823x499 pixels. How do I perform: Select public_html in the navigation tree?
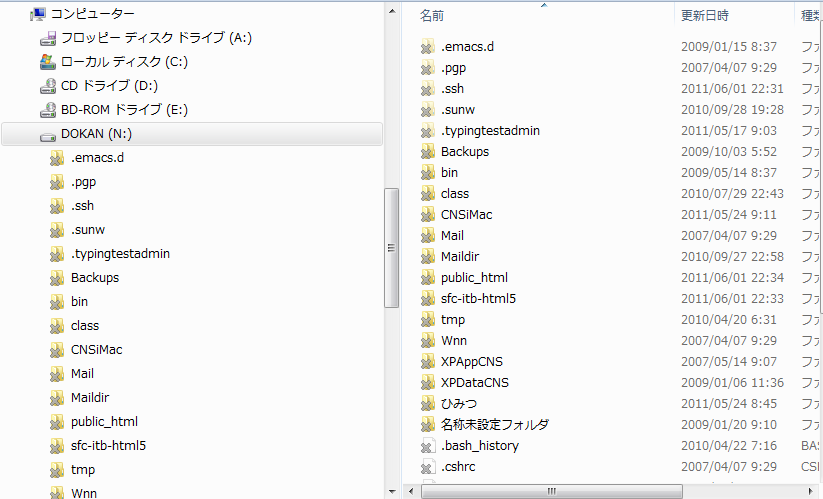[x=104, y=422]
